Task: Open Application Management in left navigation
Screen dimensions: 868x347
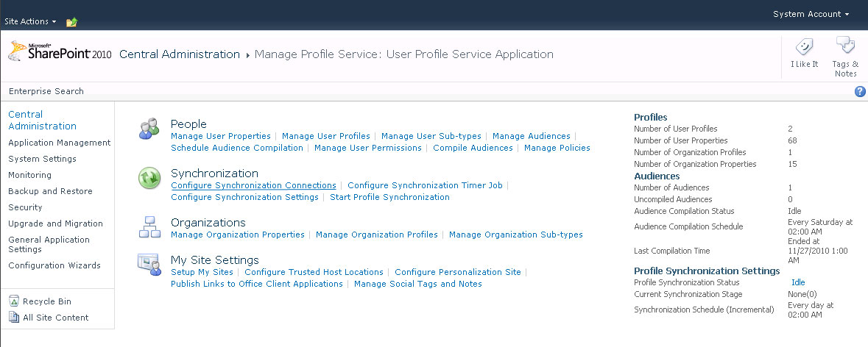Action: coord(59,143)
